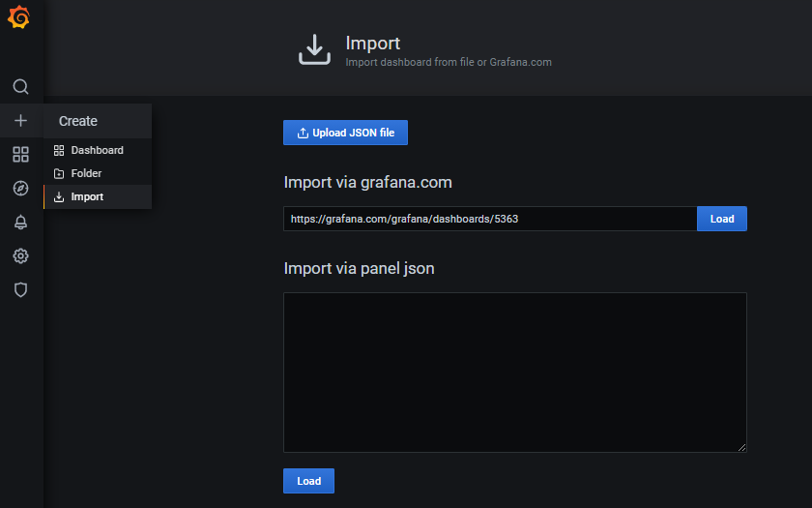Open the Alerting bell icon

pyautogui.click(x=20, y=222)
